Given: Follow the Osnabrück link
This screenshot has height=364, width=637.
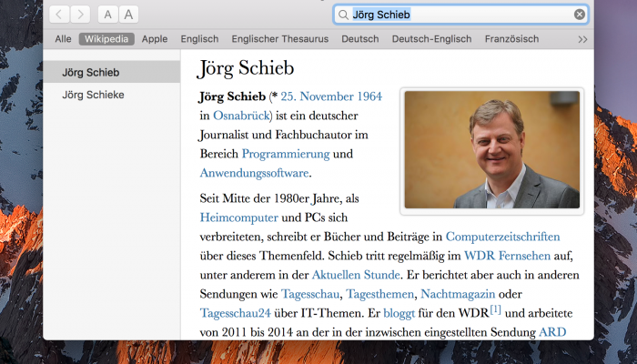Looking at the screenshot, I should click(241, 116).
